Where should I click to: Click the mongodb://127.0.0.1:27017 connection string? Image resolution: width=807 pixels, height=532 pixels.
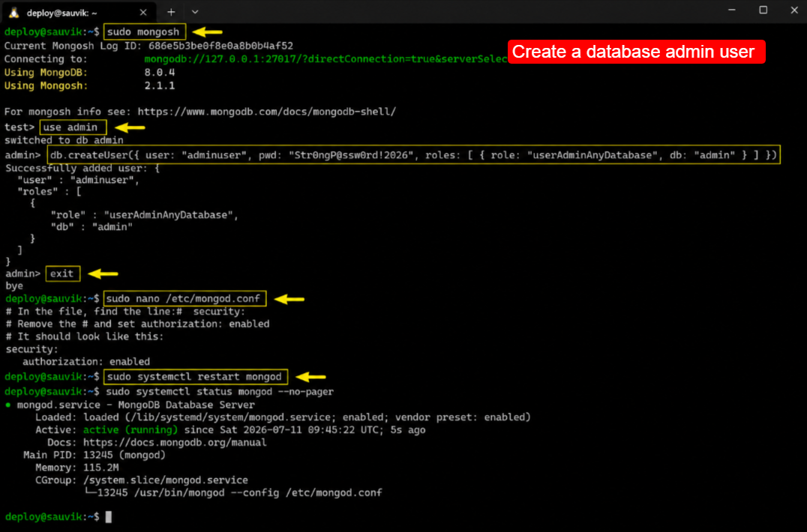325,59
